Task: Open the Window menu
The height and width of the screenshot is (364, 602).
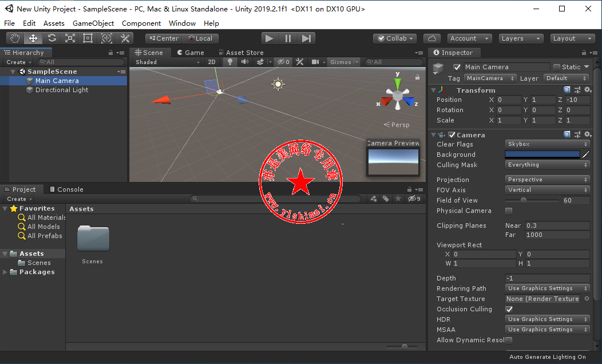Action: [x=182, y=23]
